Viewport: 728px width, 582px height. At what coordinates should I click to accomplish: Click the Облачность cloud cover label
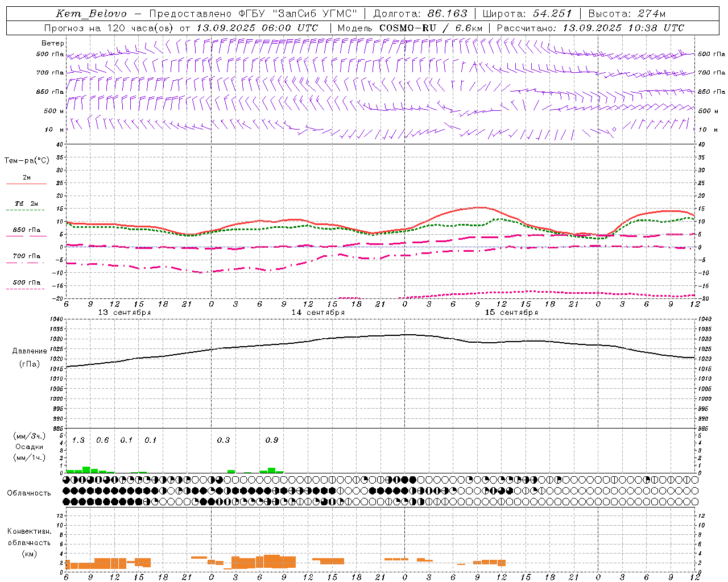29,493
